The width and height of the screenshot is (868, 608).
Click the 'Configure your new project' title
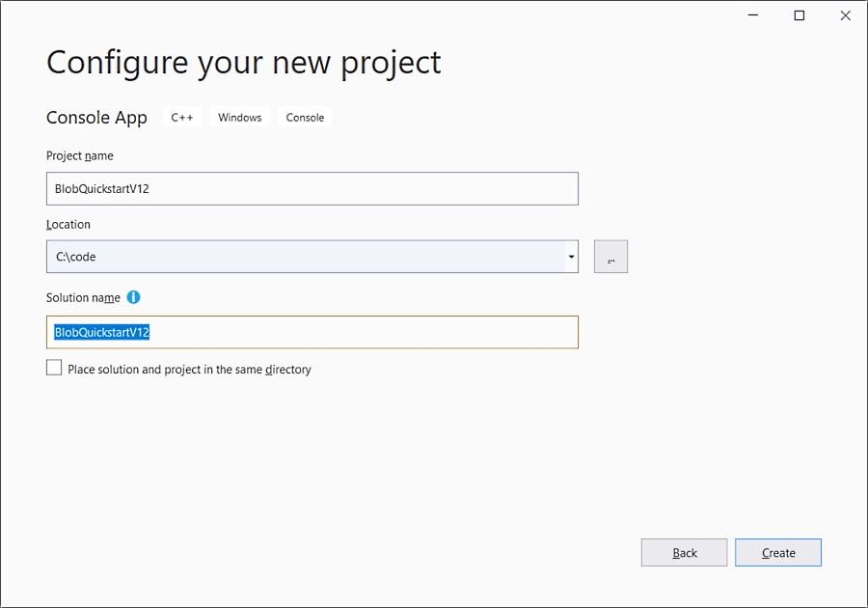coord(242,62)
